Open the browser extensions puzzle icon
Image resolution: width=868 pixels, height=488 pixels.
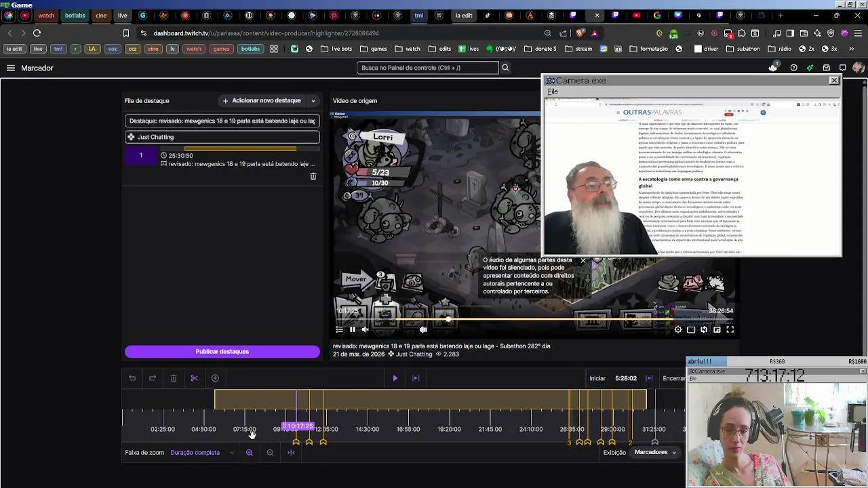click(x=741, y=33)
